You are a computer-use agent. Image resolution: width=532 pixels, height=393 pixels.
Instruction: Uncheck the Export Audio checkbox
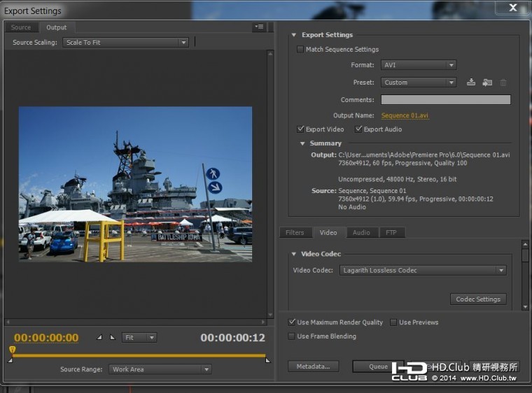tap(358, 129)
